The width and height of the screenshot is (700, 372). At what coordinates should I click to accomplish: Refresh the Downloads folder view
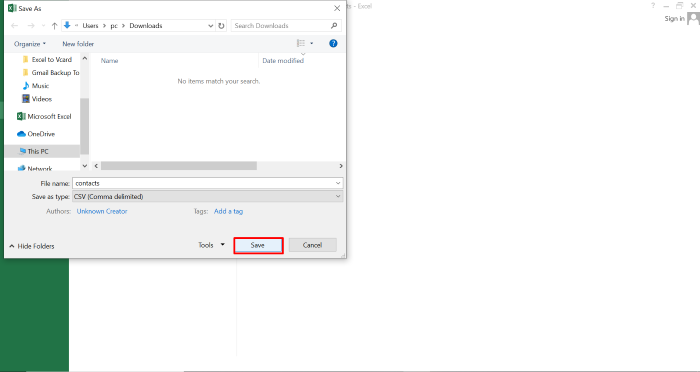(x=221, y=26)
